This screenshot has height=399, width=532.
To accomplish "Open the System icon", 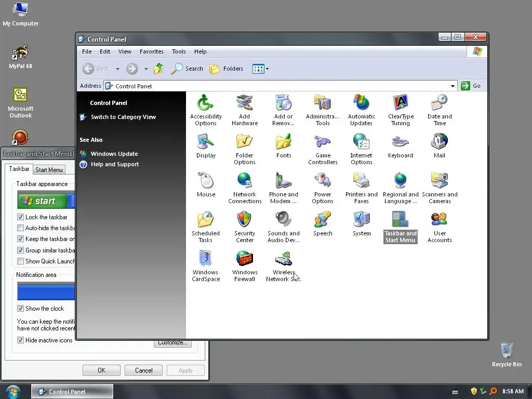I will tap(362, 220).
